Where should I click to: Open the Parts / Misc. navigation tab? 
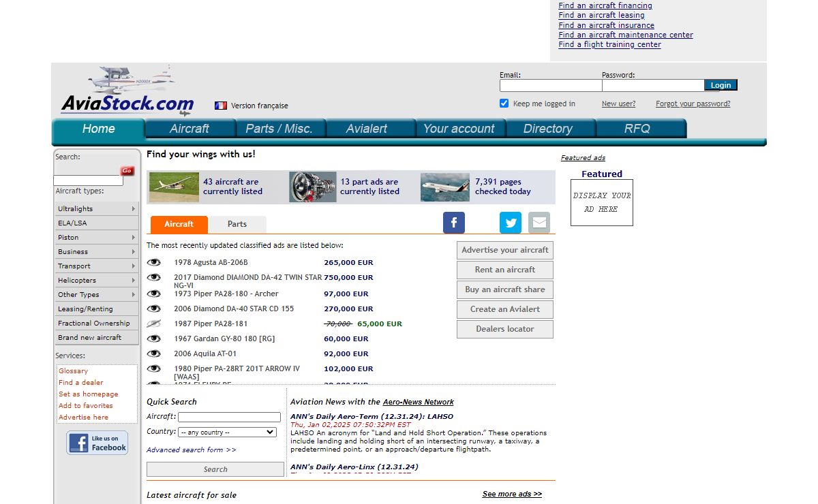click(x=279, y=129)
